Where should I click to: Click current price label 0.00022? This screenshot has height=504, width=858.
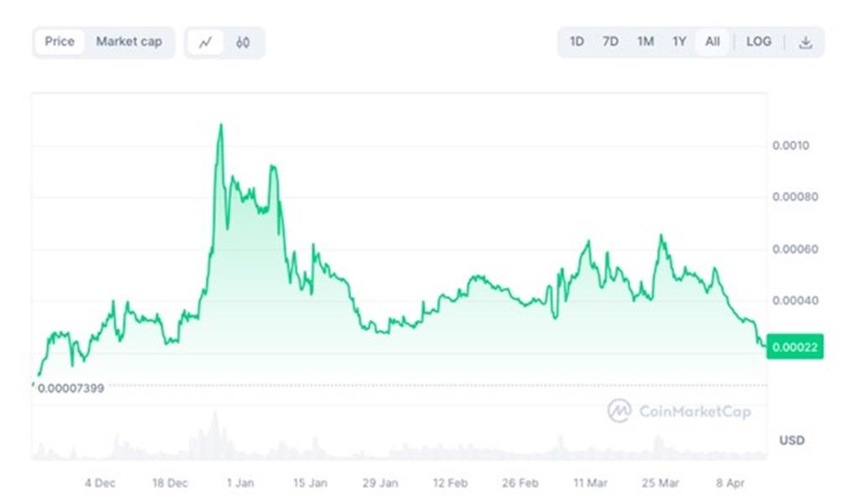(x=795, y=347)
